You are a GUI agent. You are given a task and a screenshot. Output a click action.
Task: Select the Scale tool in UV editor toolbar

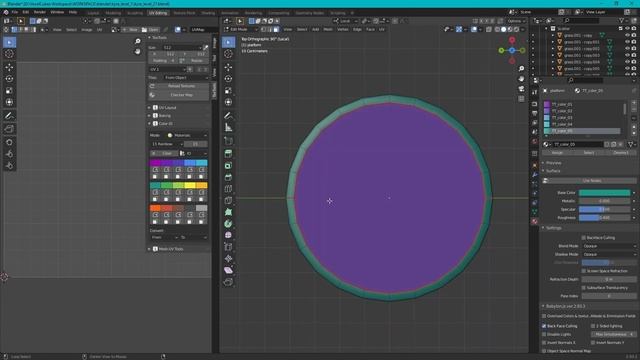(x=9, y=91)
